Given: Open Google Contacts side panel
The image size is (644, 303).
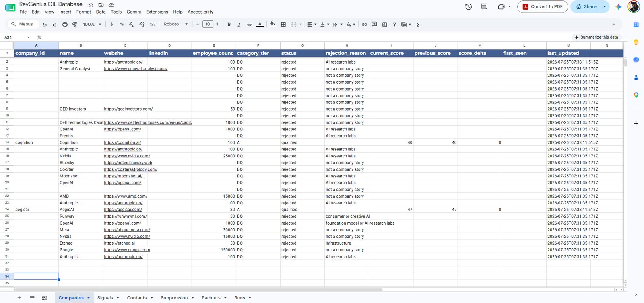Looking at the screenshot, I should click(636, 78).
